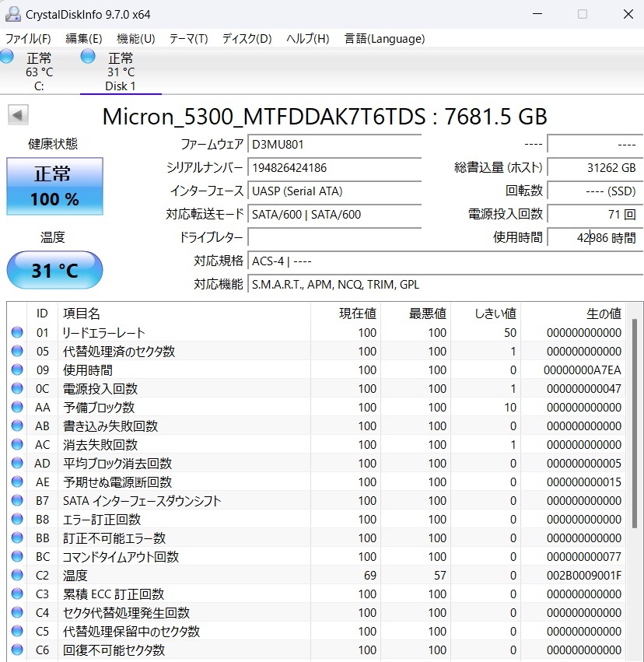Click status dot for ID AA 予備ブロック数
The width and height of the screenshot is (644, 662).
point(17,407)
